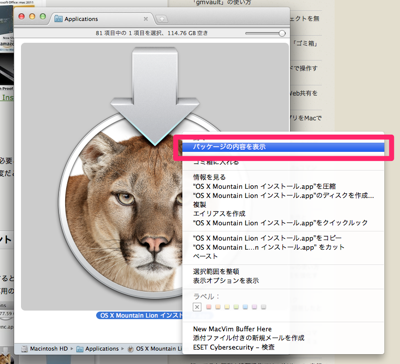Go to Applications folder in the path bar
Viewport: 400px width, 364px height.
pos(97,349)
